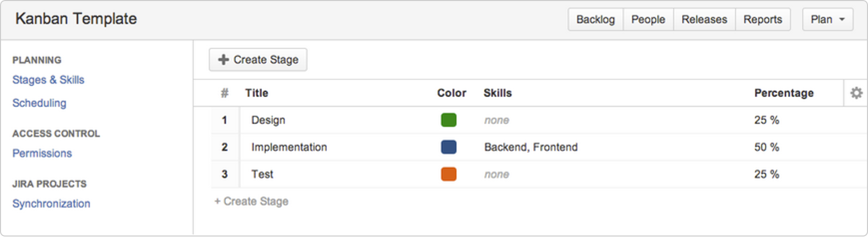This screenshot has height=239, width=868.
Task: Open the Synchronization link
Action: coord(51,204)
